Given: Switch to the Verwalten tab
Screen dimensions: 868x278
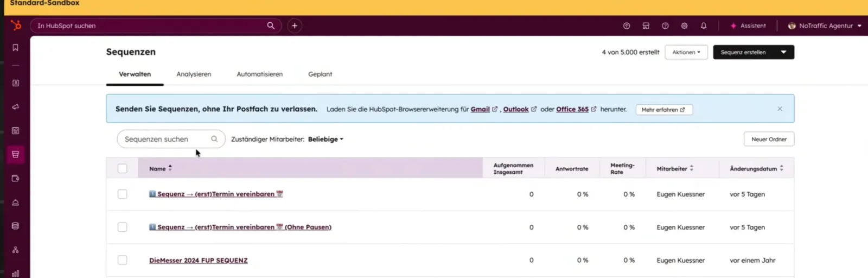Looking at the screenshot, I should click(x=135, y=74).
